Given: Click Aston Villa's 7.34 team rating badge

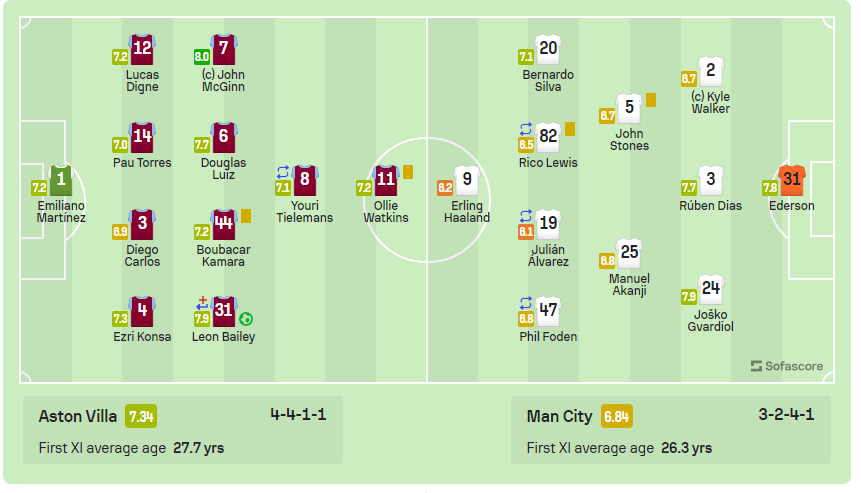Looking at the screenshot, I should pos(141,417).
